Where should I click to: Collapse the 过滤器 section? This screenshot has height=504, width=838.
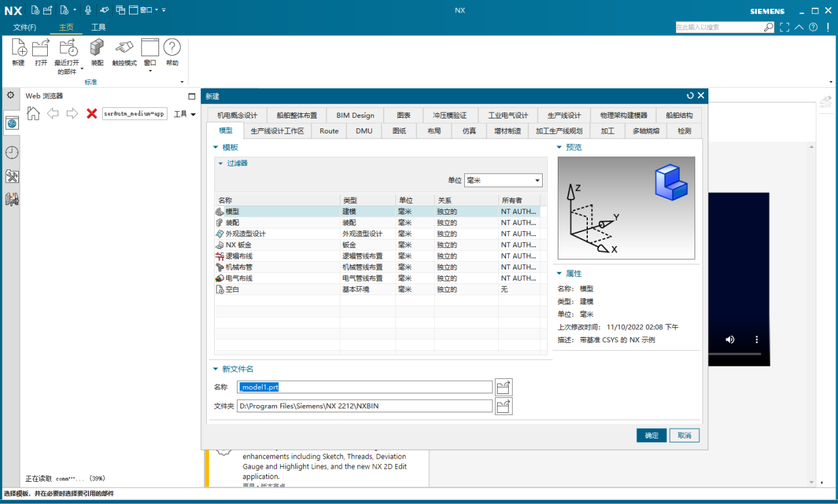coord(221,164)
